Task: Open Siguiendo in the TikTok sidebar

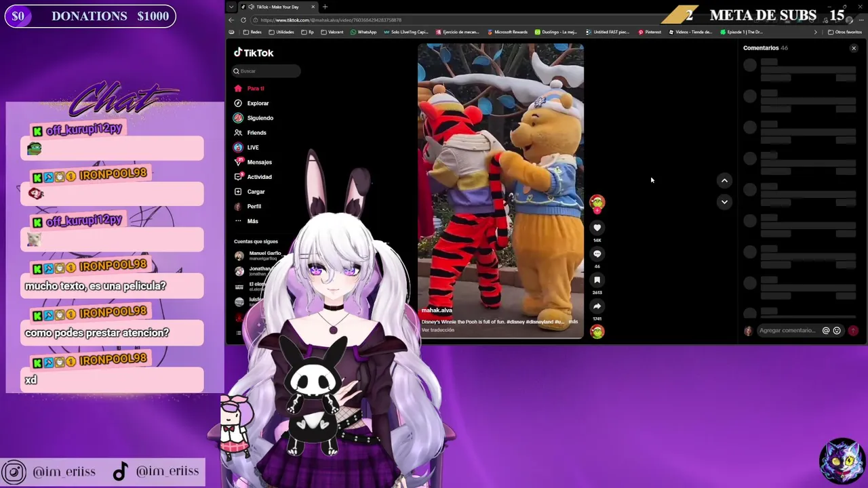Action: coord(254,118)
